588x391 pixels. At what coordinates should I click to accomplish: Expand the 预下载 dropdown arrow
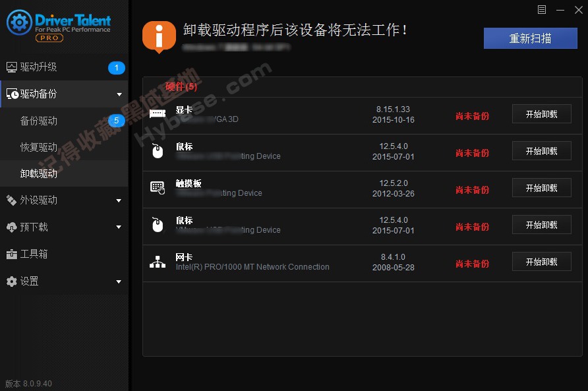tap(119, 227)
